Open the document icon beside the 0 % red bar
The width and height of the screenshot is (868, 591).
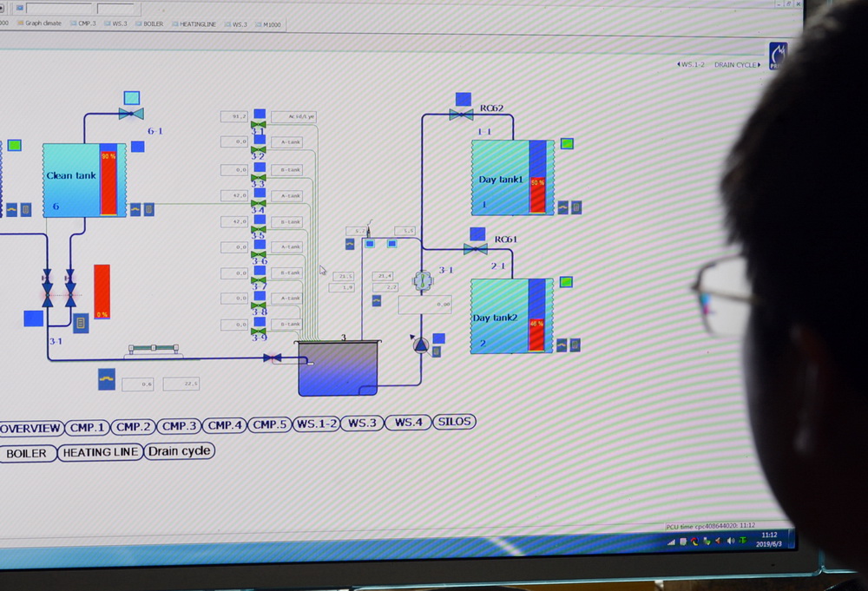(x=81, y=323)
